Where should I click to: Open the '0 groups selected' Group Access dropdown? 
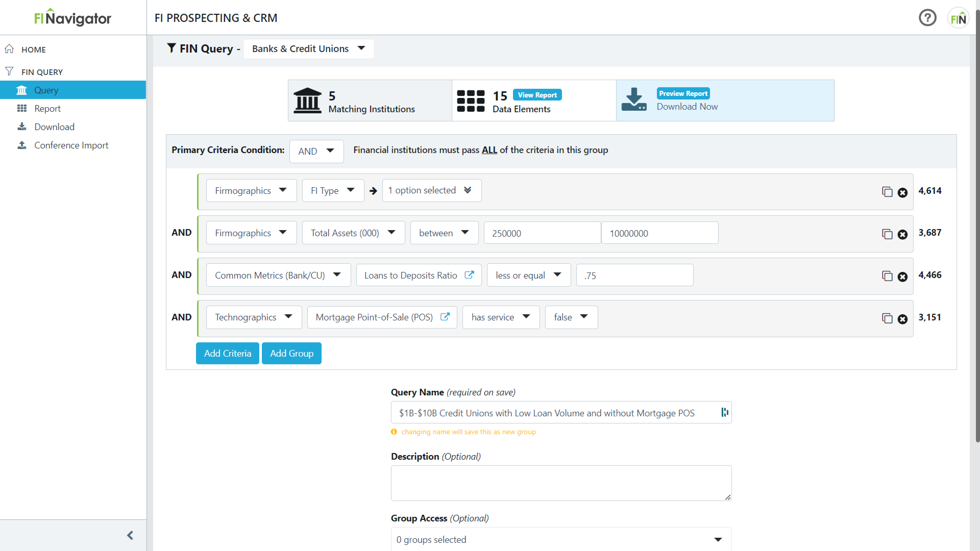[x=561, y=539]
